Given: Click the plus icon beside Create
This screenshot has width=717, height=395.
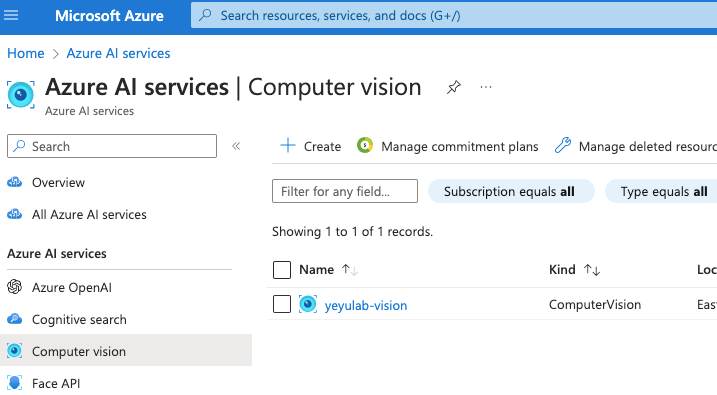Looking at the screenshot, I should pyautogui.click(x=288, y=146).
